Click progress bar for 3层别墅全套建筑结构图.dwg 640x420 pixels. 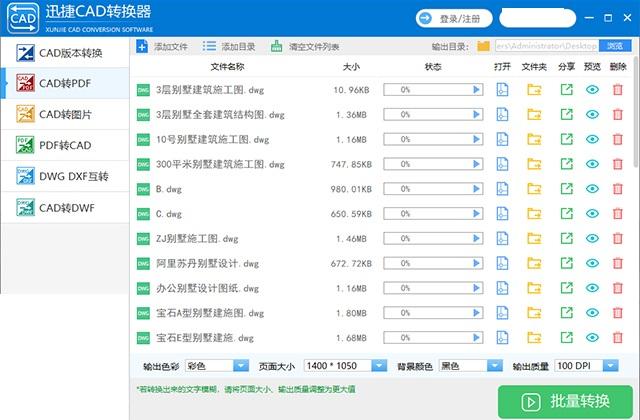433,114
